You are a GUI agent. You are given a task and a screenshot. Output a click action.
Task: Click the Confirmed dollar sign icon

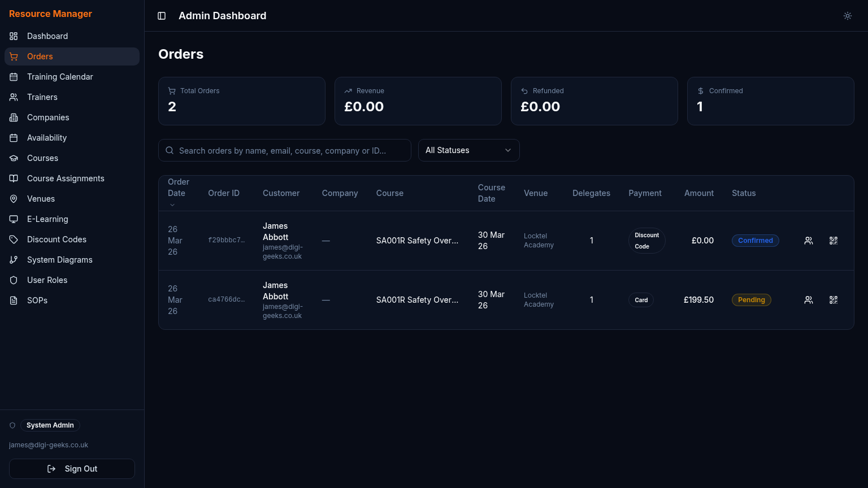click(x=701, y=91)
